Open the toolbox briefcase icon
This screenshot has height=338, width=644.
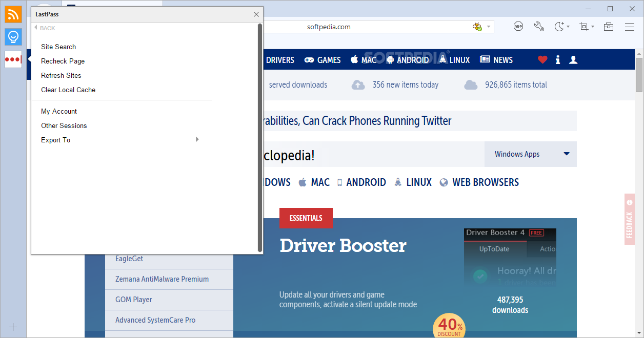609,27
